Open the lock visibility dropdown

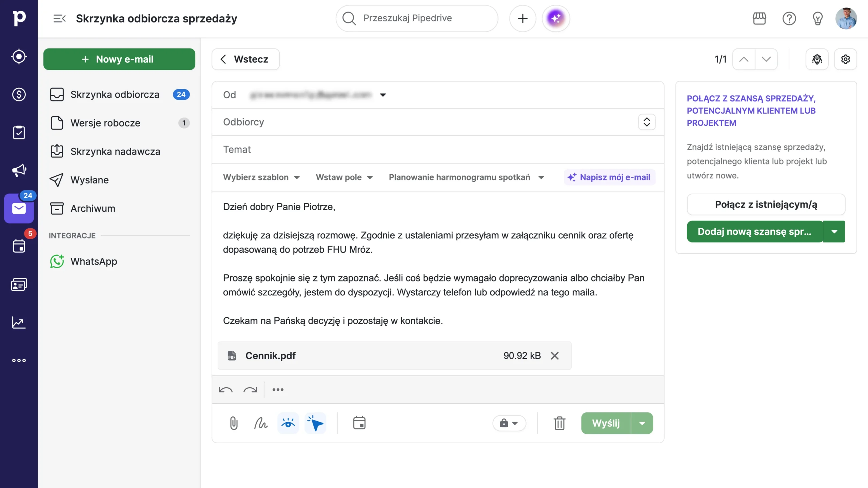pyautogui.click(x=509, y=423)
